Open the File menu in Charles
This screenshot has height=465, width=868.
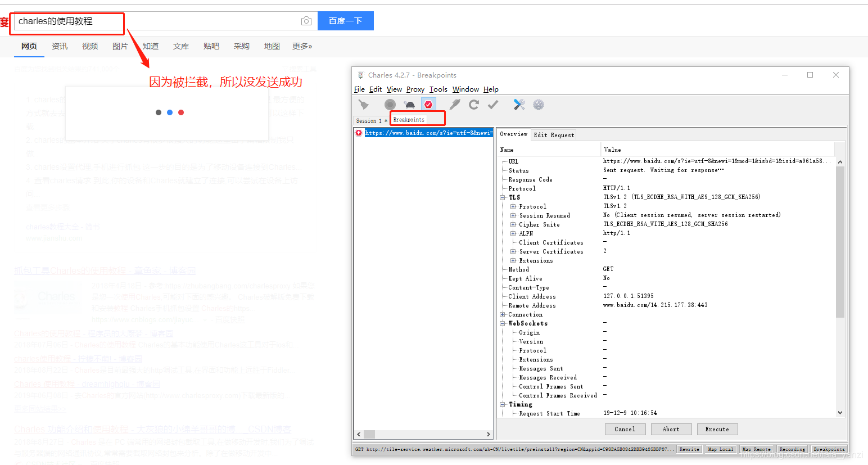(x=359, y=89)
